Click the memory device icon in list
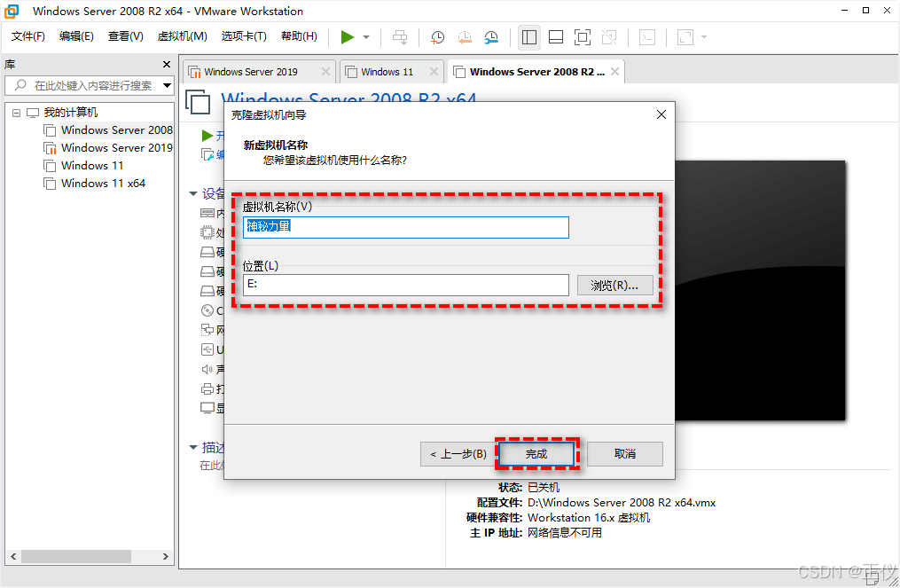This screenshot has height=588, width=900. pyautogui.click(x=207, y=213)
